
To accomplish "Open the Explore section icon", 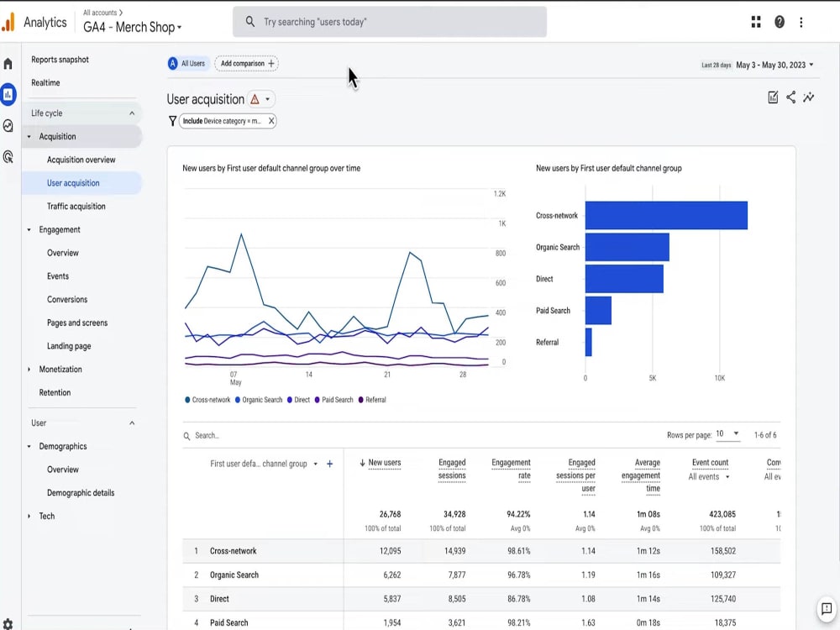I will (8, 126).
